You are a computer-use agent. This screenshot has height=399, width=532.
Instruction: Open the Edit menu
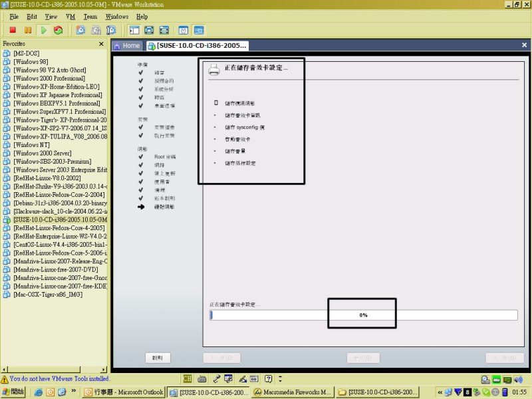click(x=32, y=17)
